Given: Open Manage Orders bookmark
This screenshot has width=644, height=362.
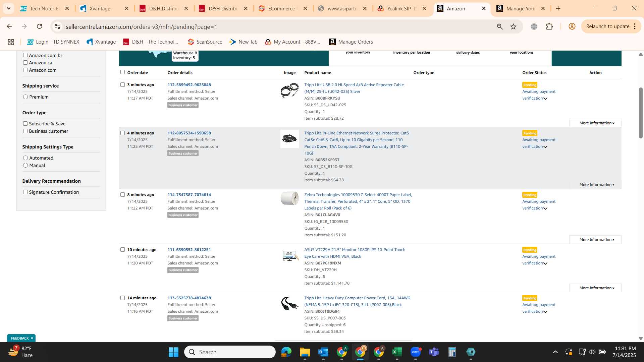Looking at the screenshot, I should 351,42.
